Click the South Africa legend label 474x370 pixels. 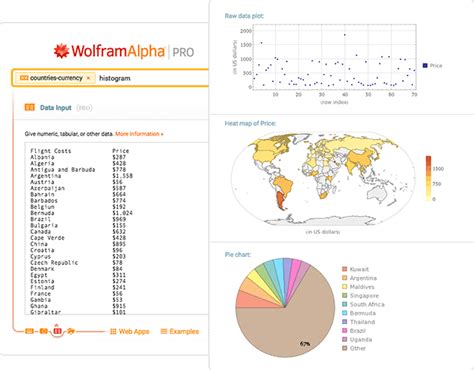[367, 304]
